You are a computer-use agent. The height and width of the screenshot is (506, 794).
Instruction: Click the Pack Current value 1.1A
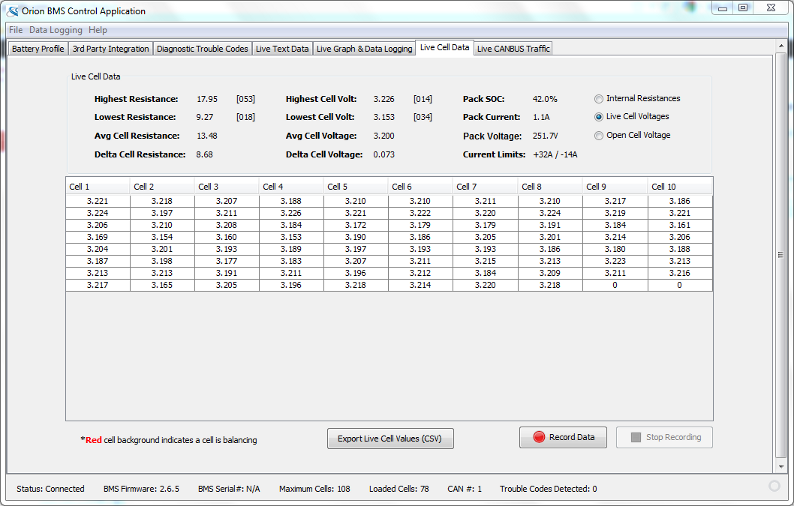pos(541,117)
